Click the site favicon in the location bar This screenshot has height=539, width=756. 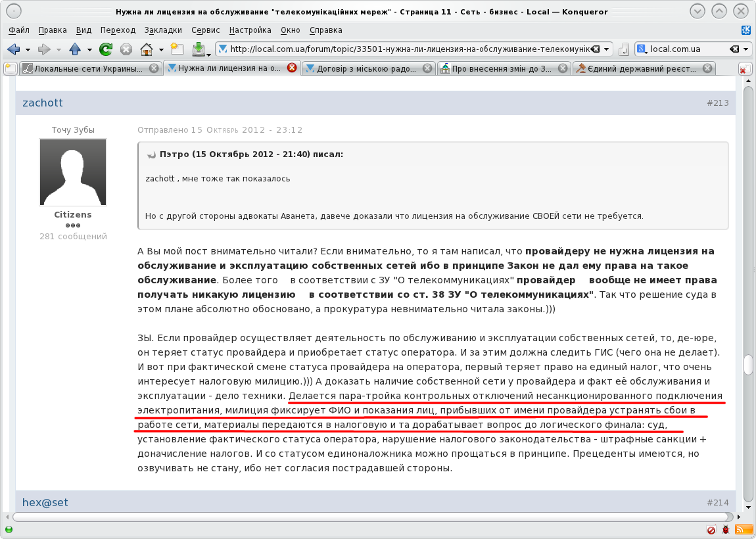(222, 49)
